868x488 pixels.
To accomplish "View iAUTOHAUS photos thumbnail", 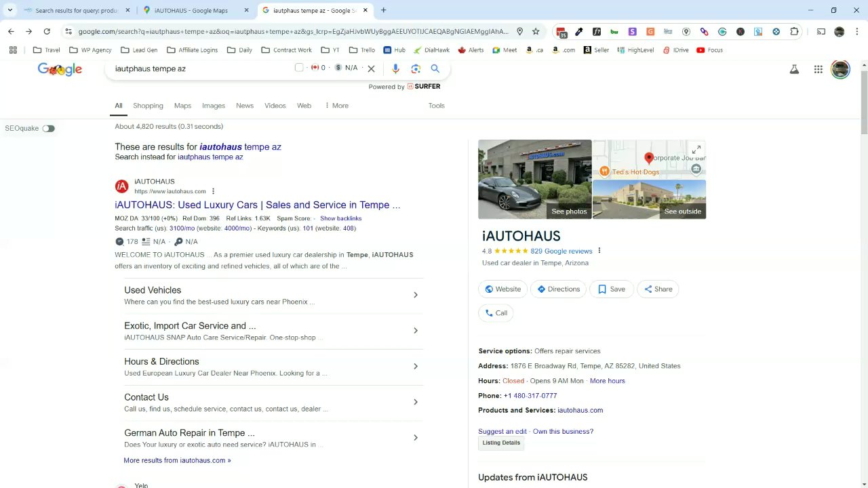I will (535, 180).
